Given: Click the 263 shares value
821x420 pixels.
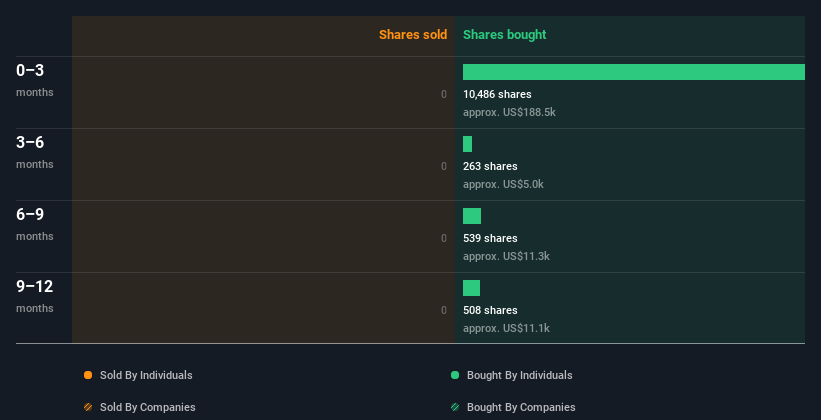Looking at the screenshot, I should pos(490,167).
